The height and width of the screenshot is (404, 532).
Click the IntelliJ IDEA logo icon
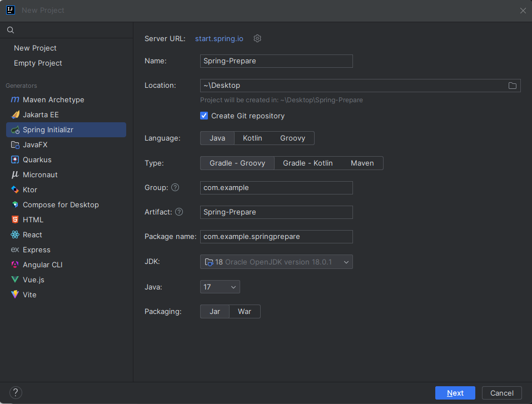(11, 10)
